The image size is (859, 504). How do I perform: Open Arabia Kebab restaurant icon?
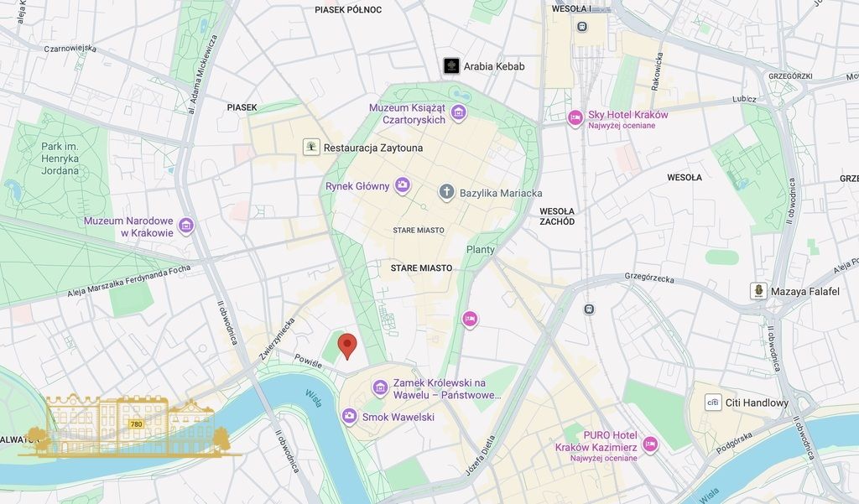click(451, 66)
